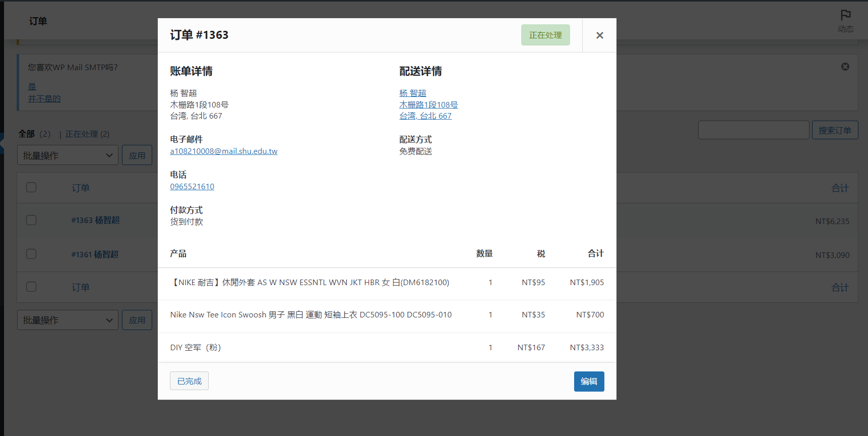Select the checkbox for order #1361

(x=31, y=254)
